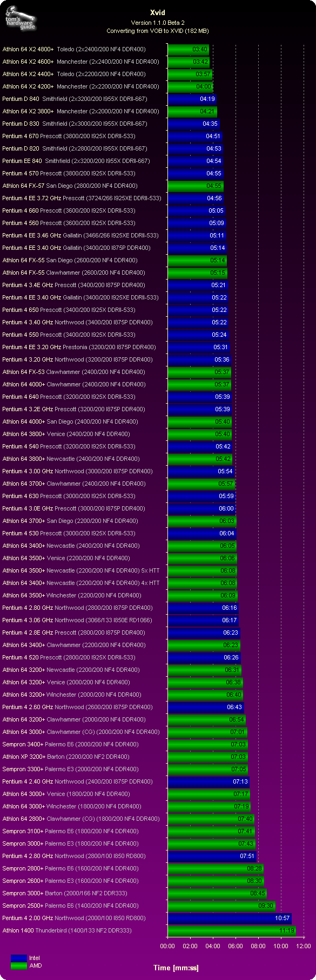Viewport: 316px width, 980px height.
Task: Click the 12:00 axis tick label
Action: 304,946
